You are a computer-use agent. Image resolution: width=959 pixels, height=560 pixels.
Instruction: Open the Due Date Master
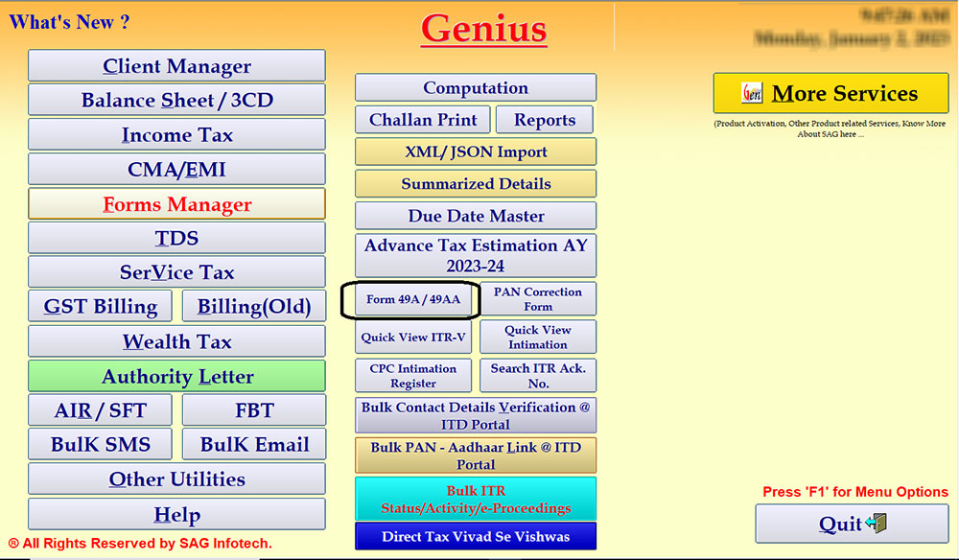point(476,215)
